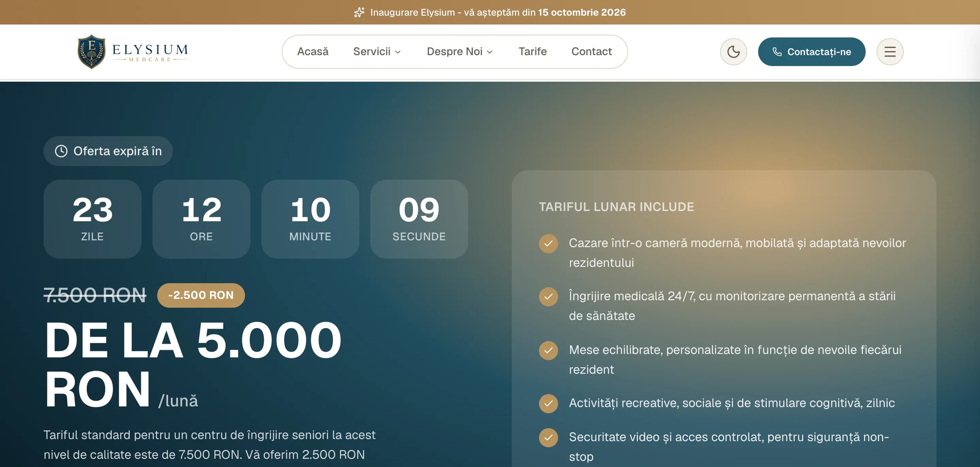Click checkmark icon next to Activități recreative
This screenshot has height=467, width=980.
pos(548,403)
